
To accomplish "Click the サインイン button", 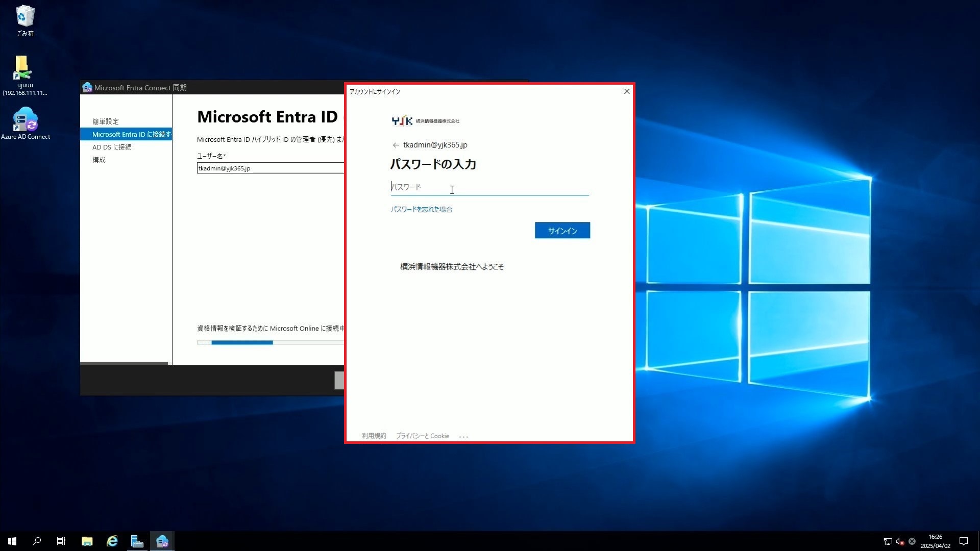I will [562, 231].
